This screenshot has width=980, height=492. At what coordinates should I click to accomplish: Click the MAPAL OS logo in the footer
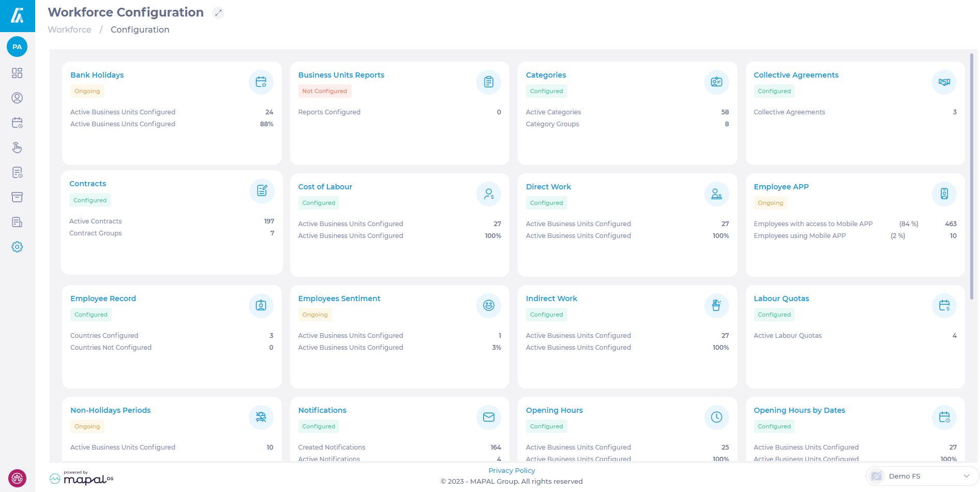[x=82, y=479]
